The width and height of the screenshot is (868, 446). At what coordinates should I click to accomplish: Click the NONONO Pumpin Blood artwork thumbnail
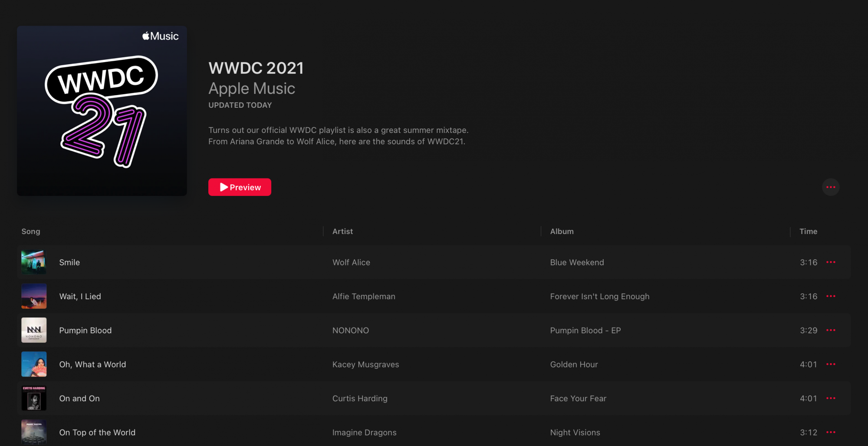34,330
